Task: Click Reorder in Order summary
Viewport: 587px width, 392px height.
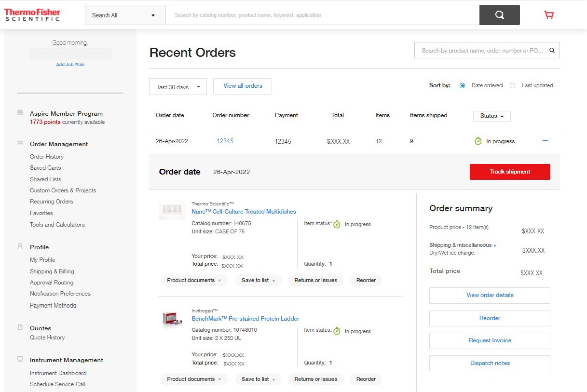Action: (x=490, y=318)
